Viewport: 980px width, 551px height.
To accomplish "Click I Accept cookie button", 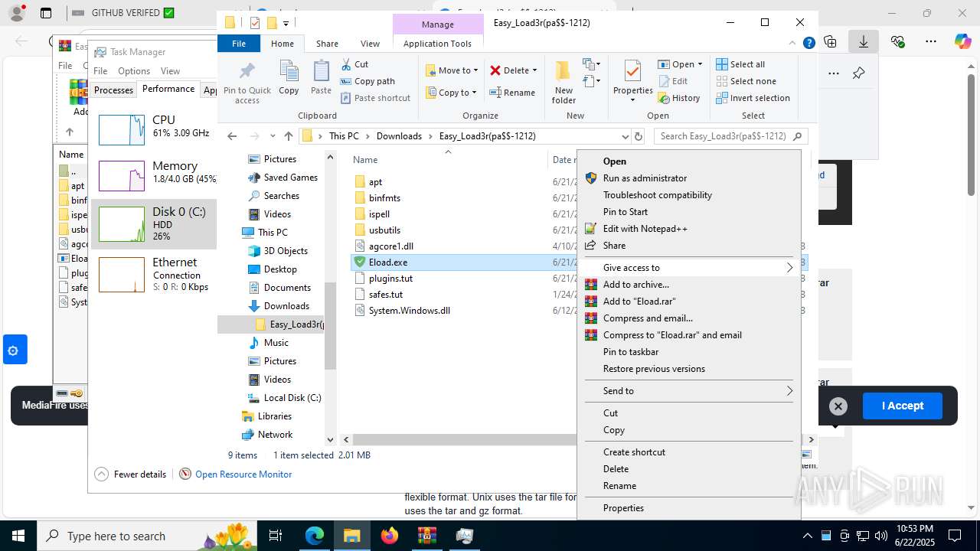I will tap(903, 406).
